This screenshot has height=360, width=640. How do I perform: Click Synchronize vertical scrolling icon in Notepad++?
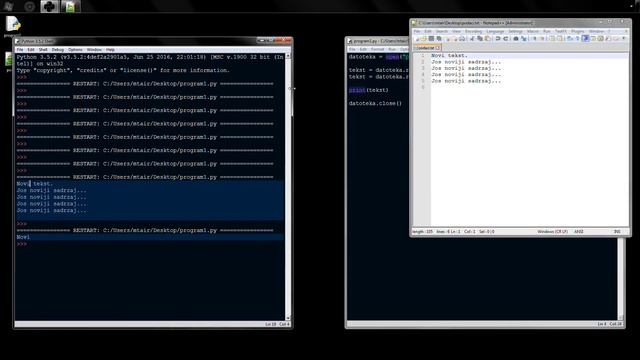[552, 38]
